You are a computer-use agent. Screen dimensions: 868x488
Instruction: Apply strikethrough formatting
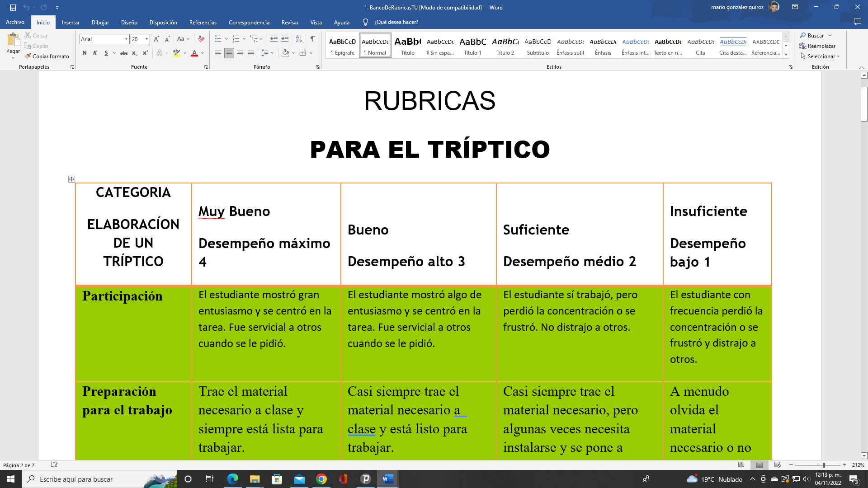[x=123, y=53]
